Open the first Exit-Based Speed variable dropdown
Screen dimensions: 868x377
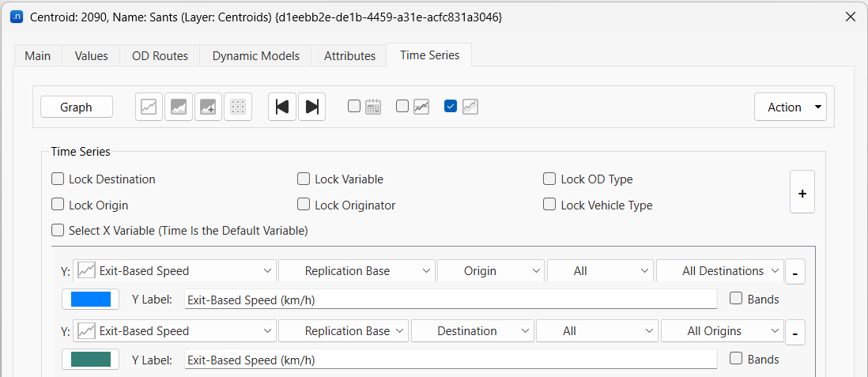point(174,271)
